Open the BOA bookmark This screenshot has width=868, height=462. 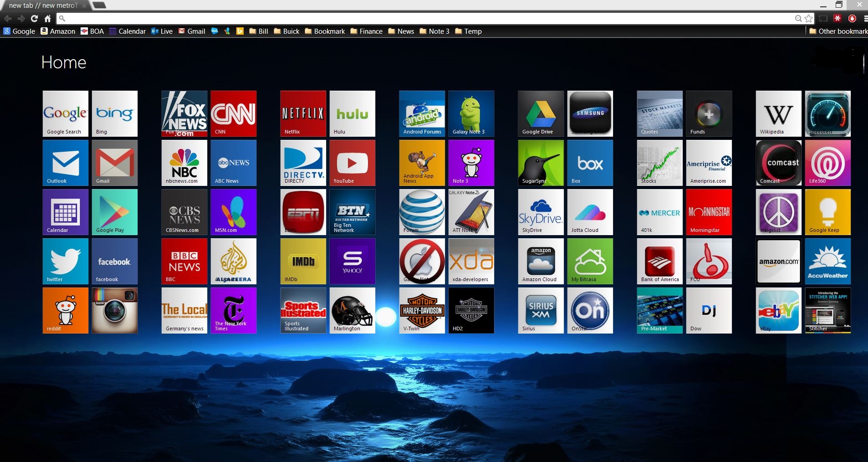[x=92, y=31]
